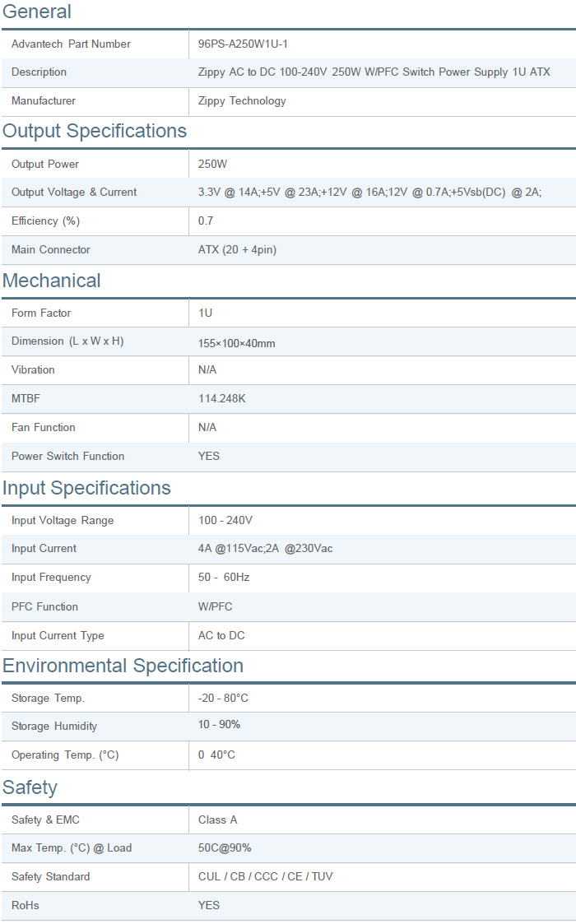Click the Output Specifications heading
Screen dimensions: 576x924
pos(95,131)
